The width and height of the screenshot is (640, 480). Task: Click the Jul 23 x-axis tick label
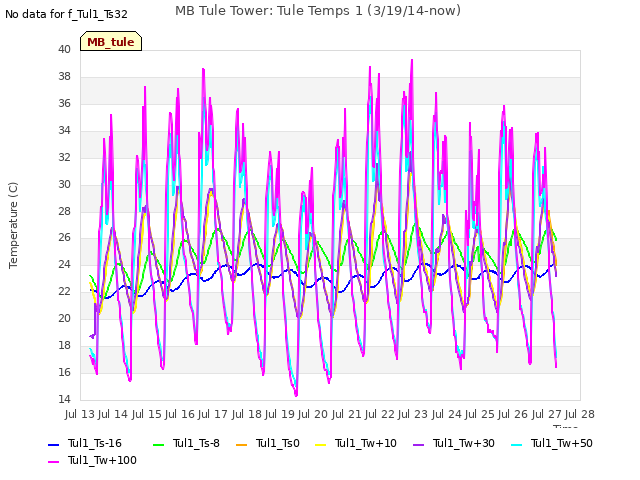click(x=413, y=414)
